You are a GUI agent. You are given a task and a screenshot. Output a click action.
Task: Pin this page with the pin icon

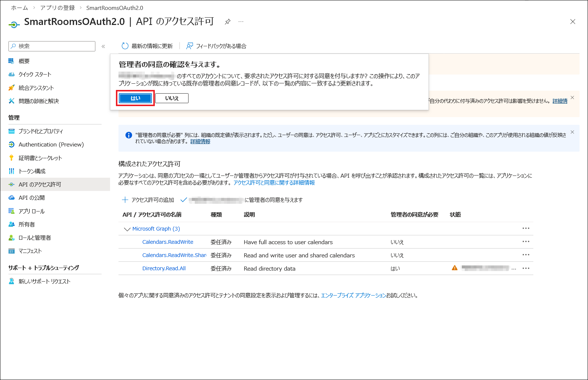pos(227,22)
